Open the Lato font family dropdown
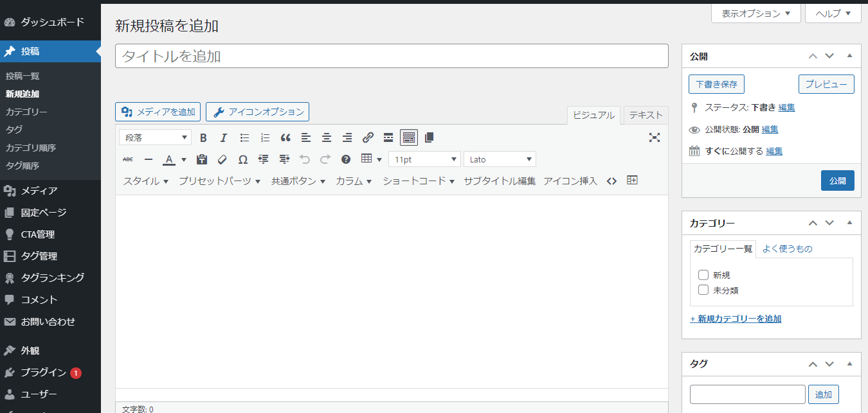This screenshot has width=868, height=413. click(x=500, y=159)
